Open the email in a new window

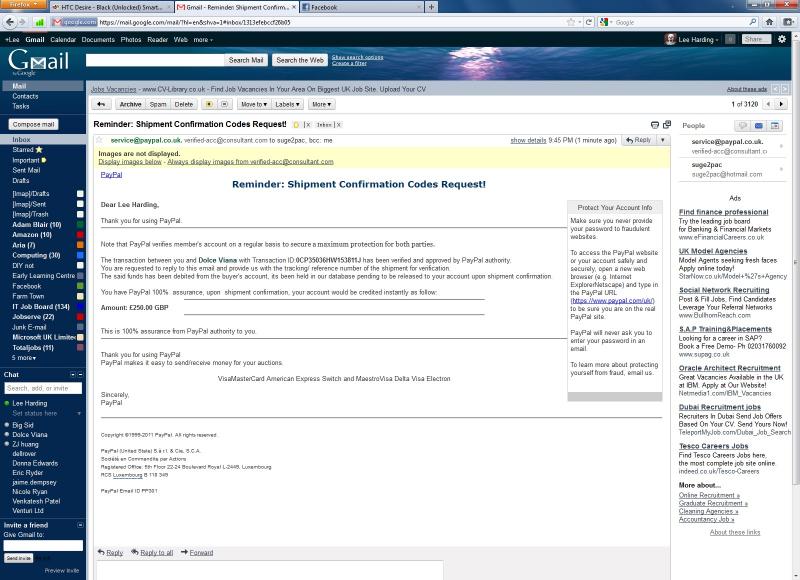click(667, 125)
